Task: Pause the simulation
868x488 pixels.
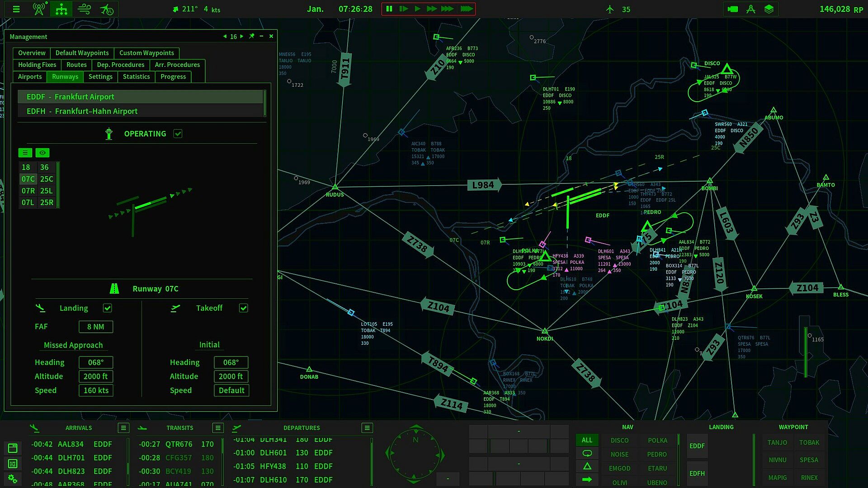Action: click(x=389, y=9)
